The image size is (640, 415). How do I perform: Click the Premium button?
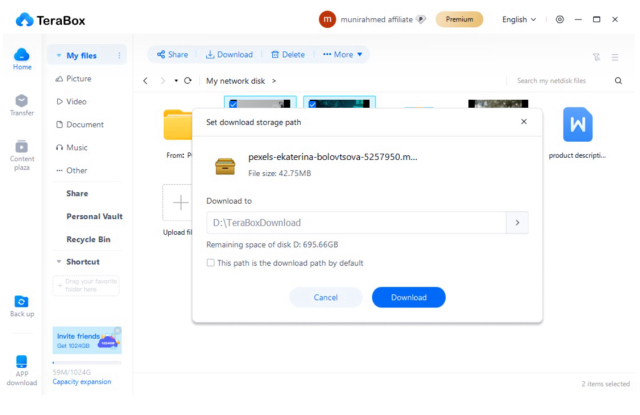pyautogui.click(x=459, y=19)
